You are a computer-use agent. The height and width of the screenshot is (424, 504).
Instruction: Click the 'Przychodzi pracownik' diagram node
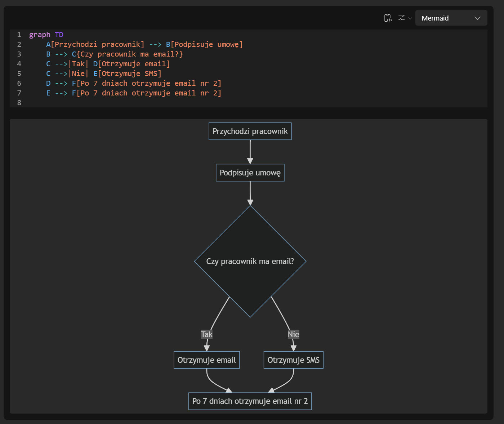coord(250,131)
